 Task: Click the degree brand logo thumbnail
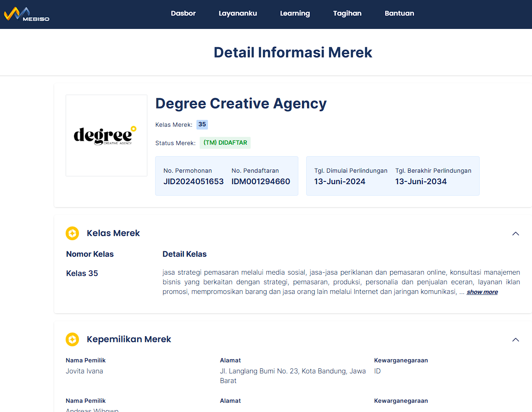(x=106, y=135)
